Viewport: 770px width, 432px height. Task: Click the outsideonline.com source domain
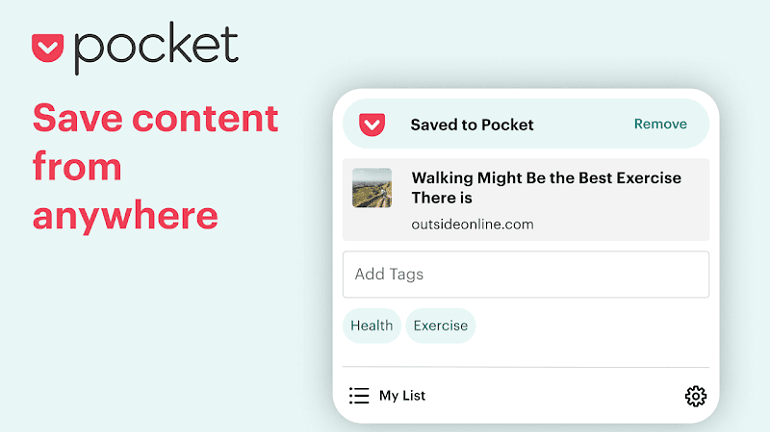pos(472,224)
